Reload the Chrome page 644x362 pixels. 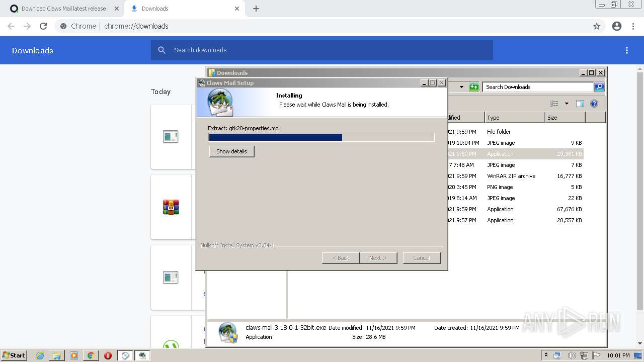pyautogui.click(x=43, y=26)
